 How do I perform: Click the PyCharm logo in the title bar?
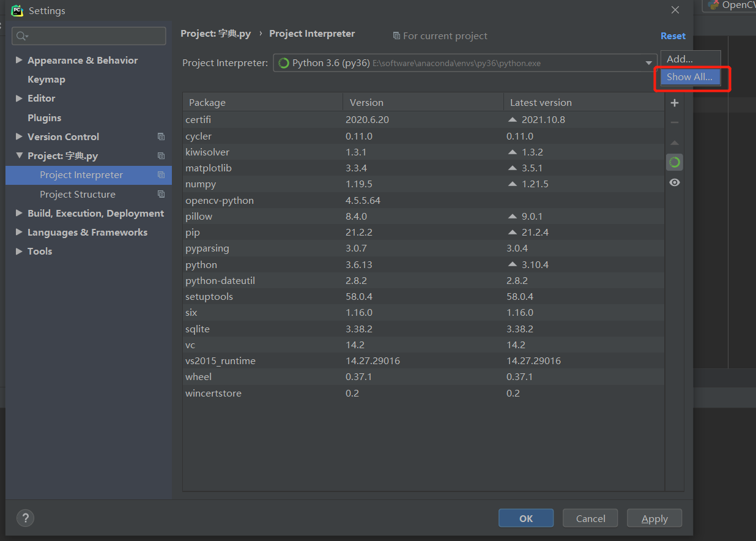point(17,10)
